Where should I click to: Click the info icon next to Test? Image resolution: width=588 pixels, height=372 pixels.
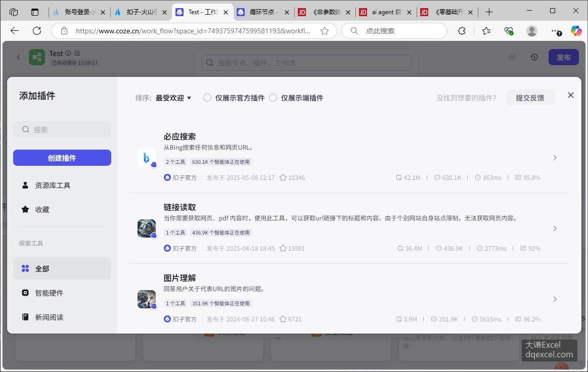68,53
